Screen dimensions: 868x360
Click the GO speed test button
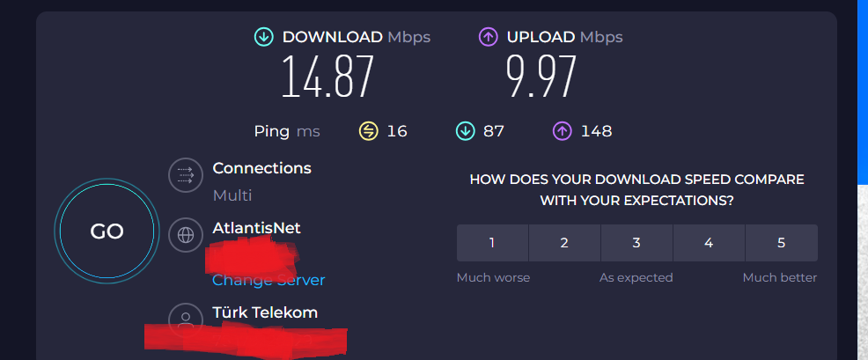pos(107,231)
